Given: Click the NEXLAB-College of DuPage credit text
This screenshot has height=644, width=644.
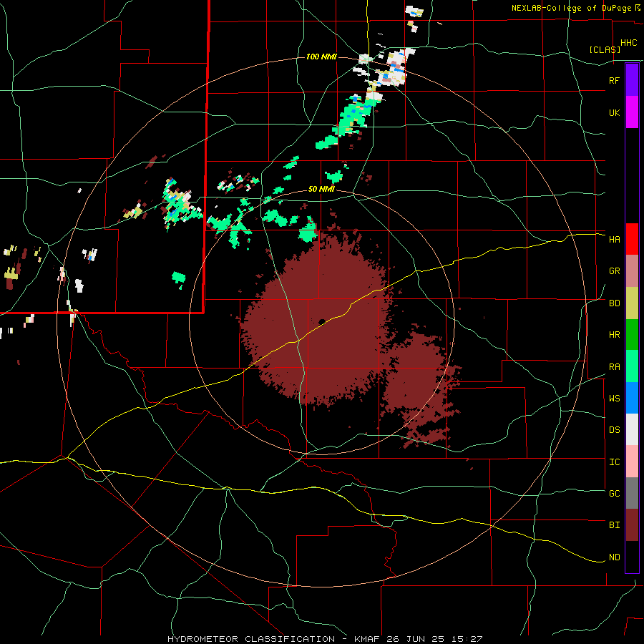Looking at the screenshot, I should 572,8.
